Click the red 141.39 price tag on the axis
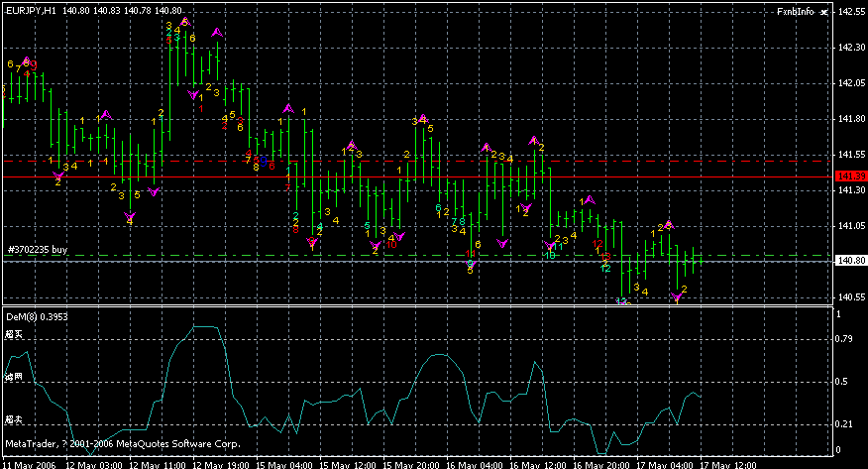The height and width of the screenshot is (469, 868). coord(850,176)
